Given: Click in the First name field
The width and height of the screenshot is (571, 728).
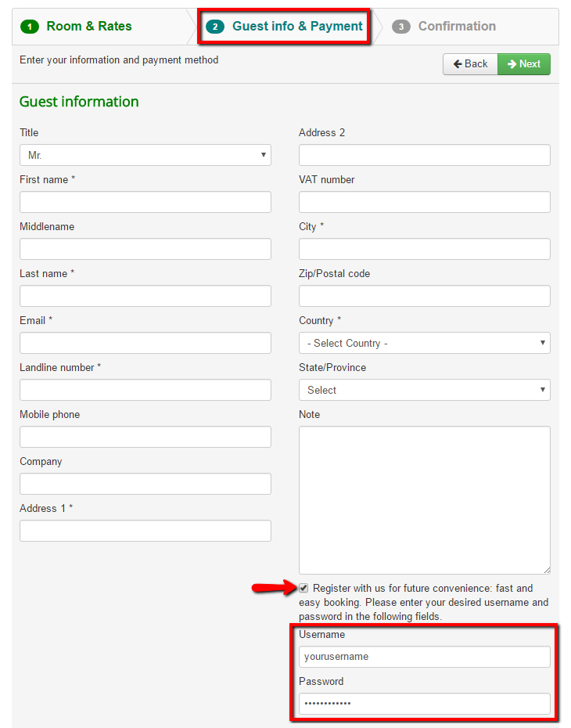Looking at the screenshot, I should point(145,202).
